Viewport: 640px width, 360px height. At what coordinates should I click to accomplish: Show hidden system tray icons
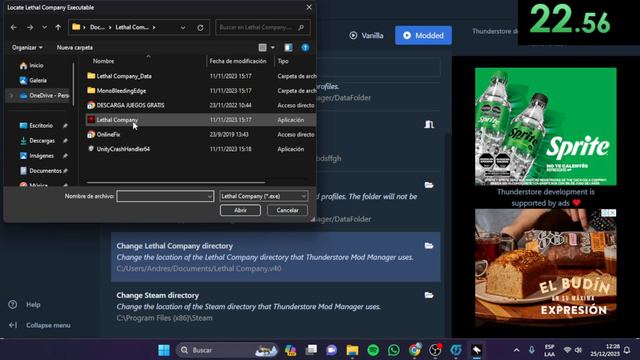[x=516, y=350]
